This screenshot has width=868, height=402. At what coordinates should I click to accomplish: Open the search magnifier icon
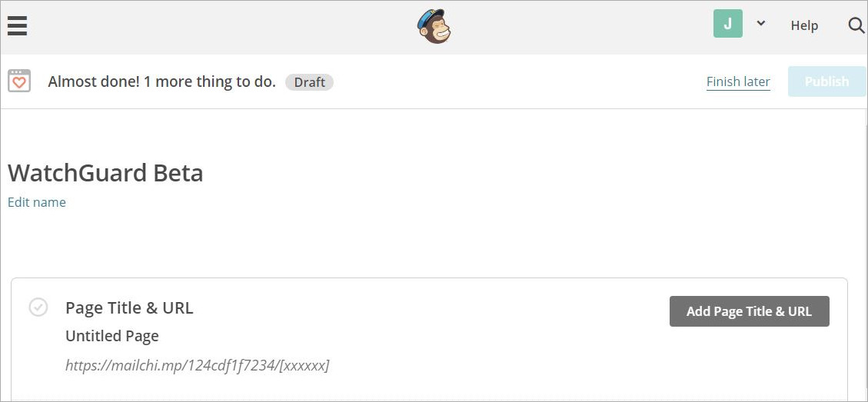[x=856, y=25]
